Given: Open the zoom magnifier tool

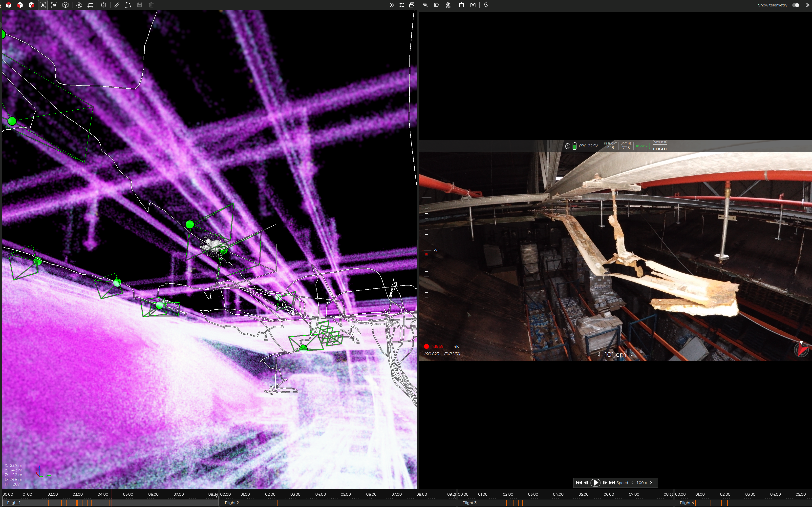Looking at the screenshot, I should [426, 5].
